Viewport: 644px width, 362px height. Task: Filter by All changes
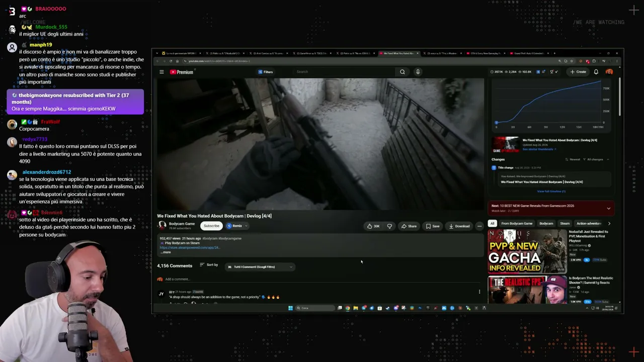click(x=593, y=159)
